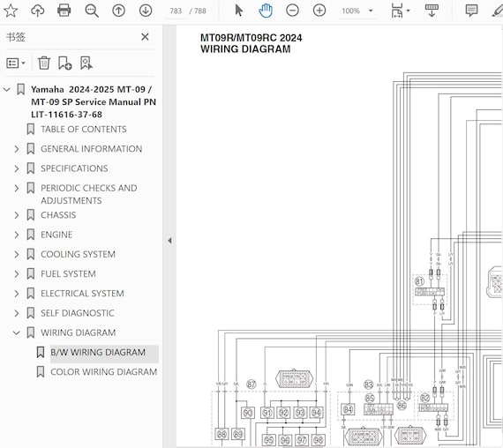Open the find text magnifier tool
This screenshot has height=448, width=503.
tap(92, 11)
